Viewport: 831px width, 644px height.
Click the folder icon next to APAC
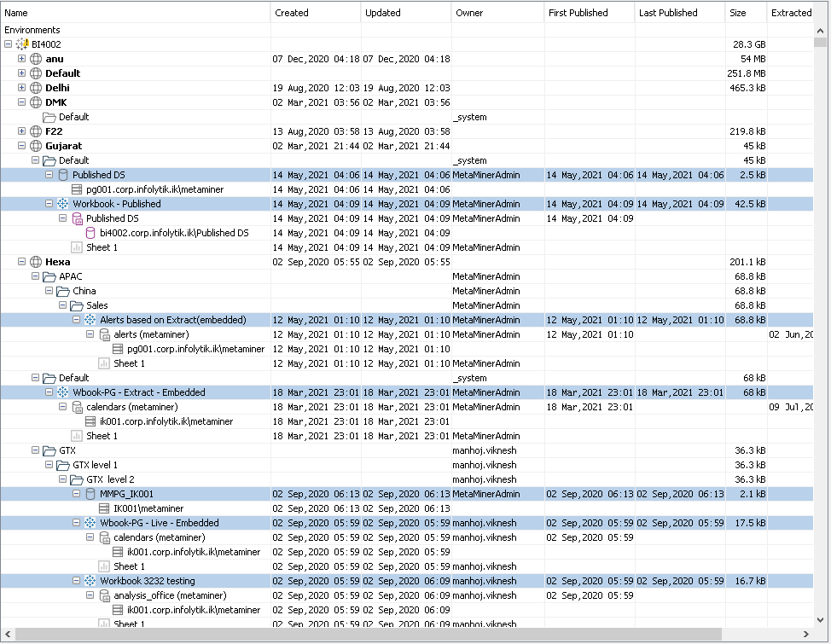(49, 276)
